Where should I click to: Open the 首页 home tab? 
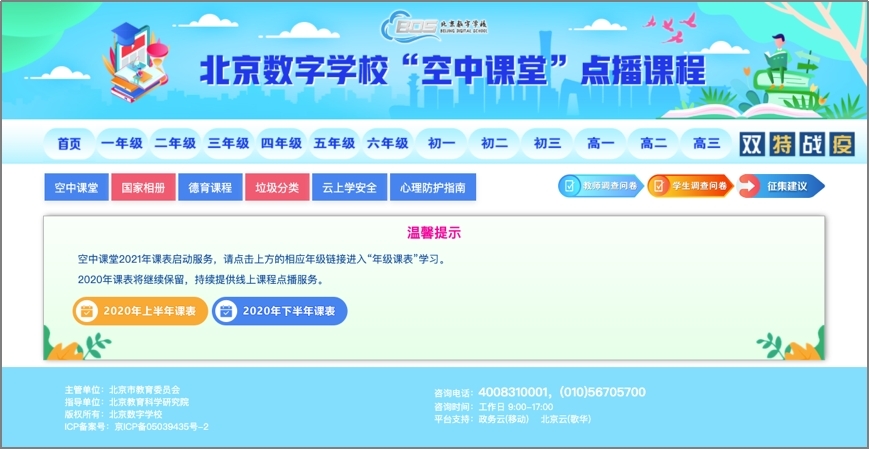pos(69,144)
